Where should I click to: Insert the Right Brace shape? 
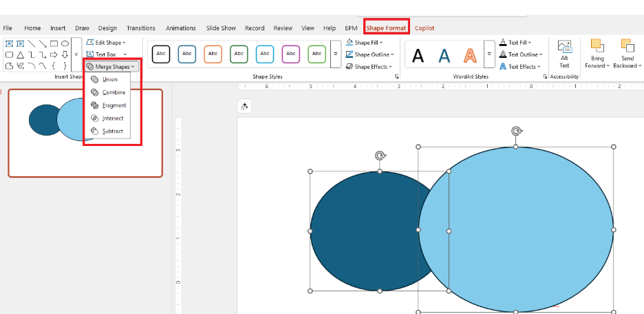(x=65, y=65)
